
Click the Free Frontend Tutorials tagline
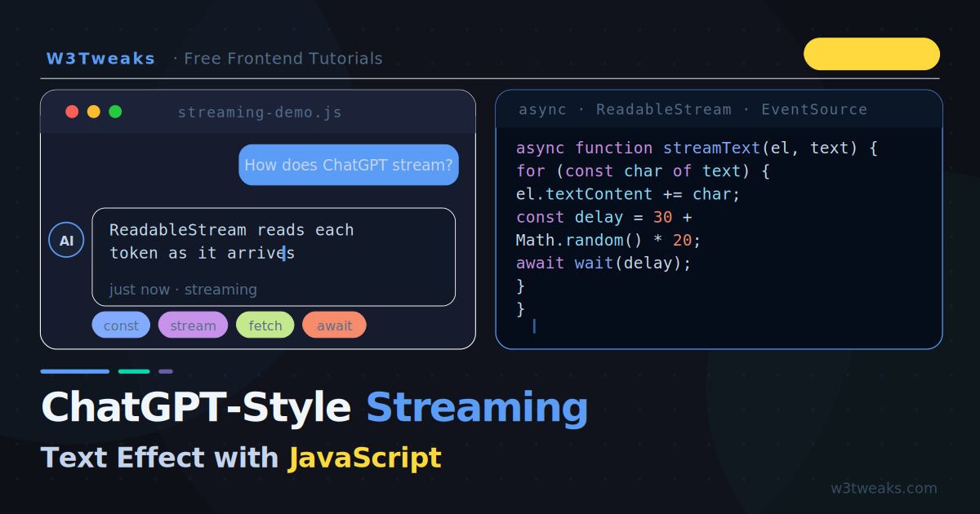(x=283, y=59)
